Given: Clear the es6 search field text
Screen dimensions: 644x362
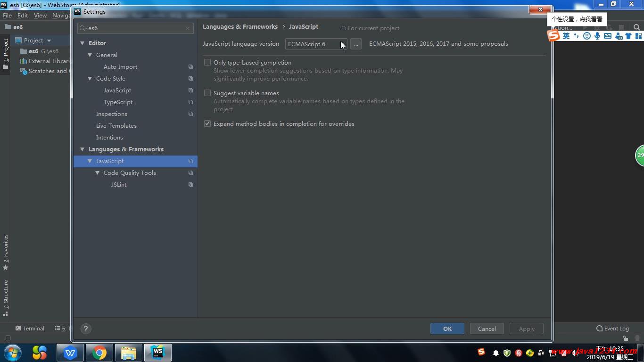Looking at the screenshot, I should 188,28.
